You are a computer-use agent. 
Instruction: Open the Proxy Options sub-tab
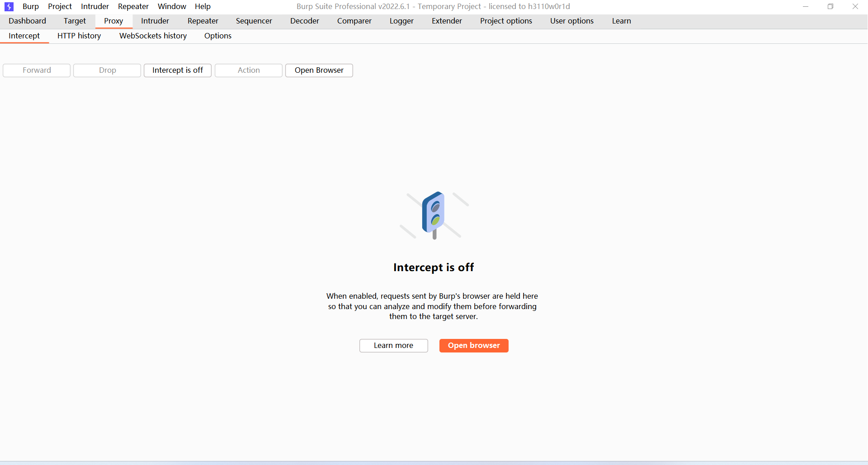pos(218,36)
